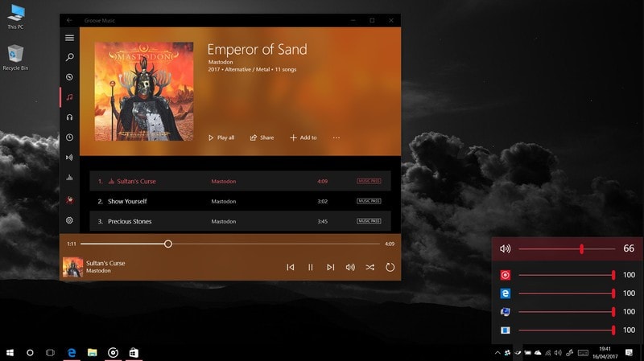This screenshot has width=644, height=361.
Task: Open the touch keyboard tray icon
Action: point(583,352)
